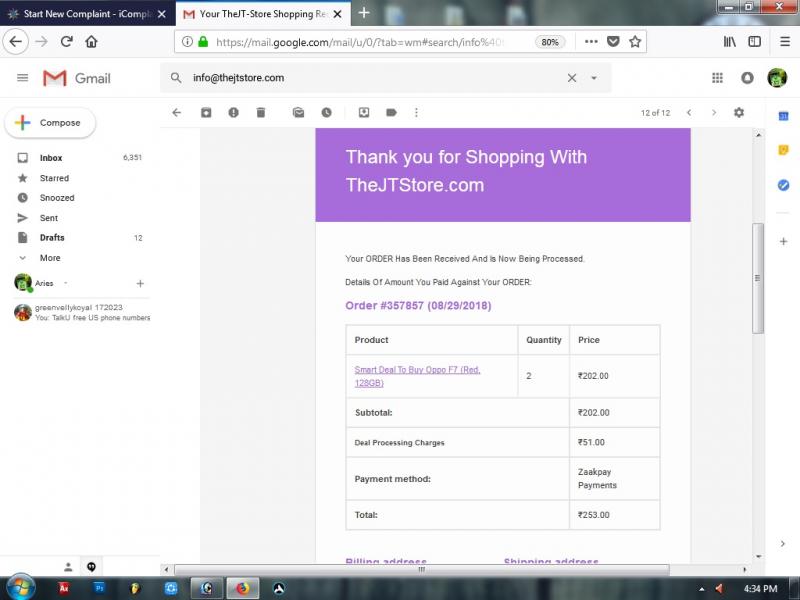Open Tasks side panel icon

pyautogui.click(x=784, y=185)
